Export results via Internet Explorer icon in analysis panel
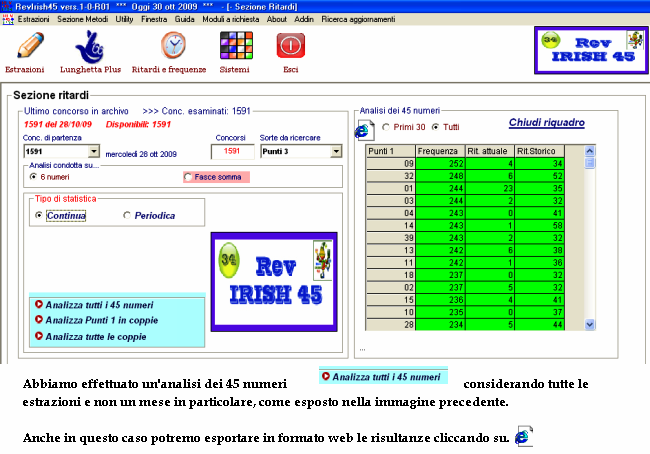The width and height of the screenshot is (650, 454). point(365,130)
